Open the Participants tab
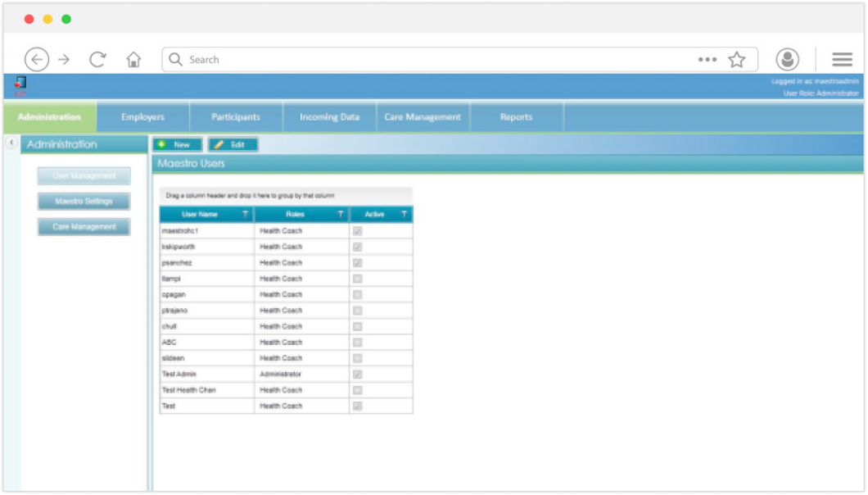The height and width of the screenshot is (495, 868). tap(236, 117)
